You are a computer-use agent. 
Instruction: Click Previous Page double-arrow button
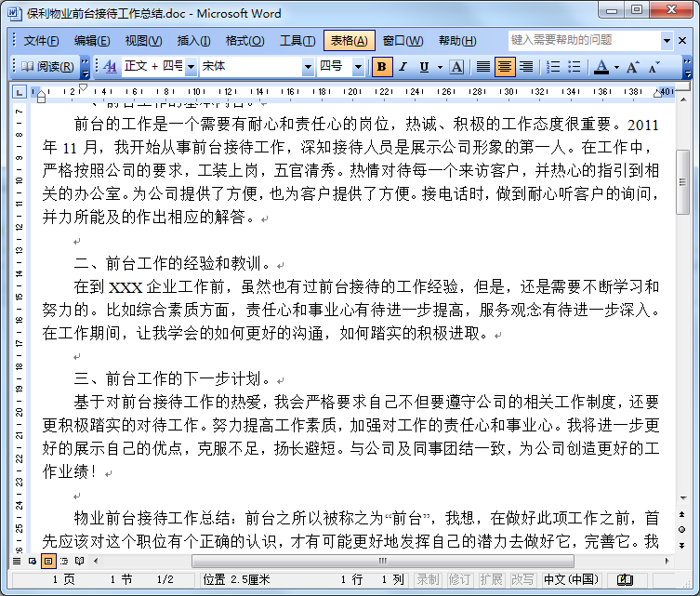click(x=682, y=514)
